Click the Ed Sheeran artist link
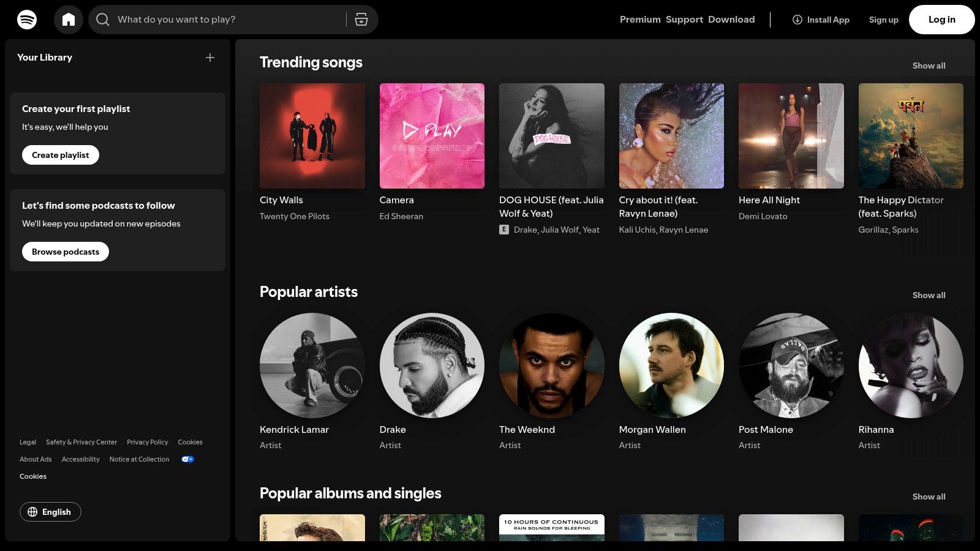This screenshot has height=551, width=980. click(x=401, y=216)
